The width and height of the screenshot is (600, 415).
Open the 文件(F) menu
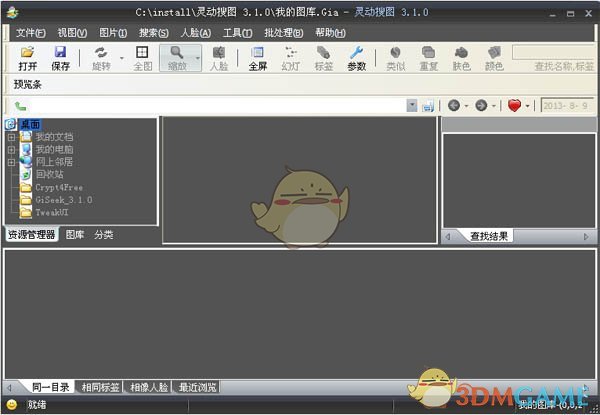31,33
